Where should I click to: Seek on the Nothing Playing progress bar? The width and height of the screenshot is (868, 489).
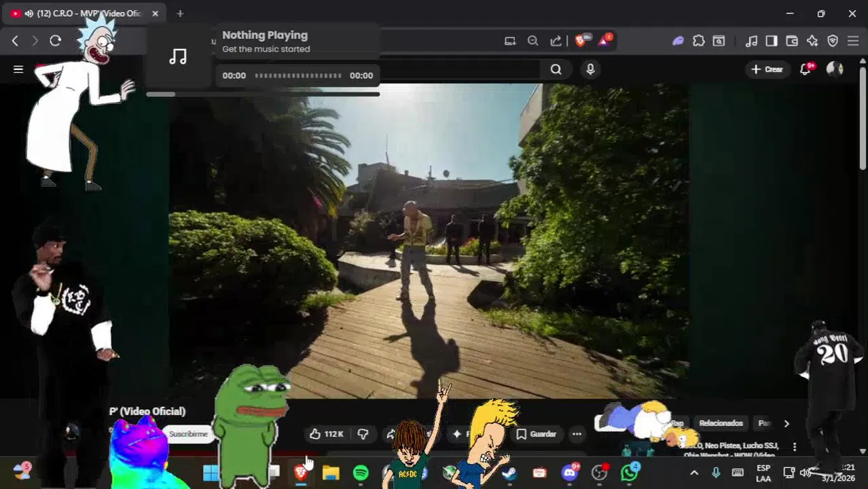click(297, 75)
